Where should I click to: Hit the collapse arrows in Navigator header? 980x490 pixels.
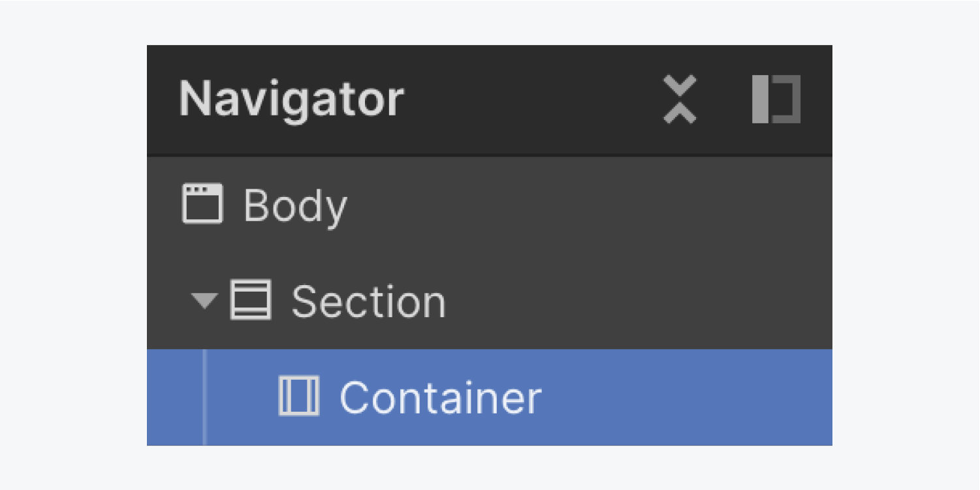(x=680, y=99)
